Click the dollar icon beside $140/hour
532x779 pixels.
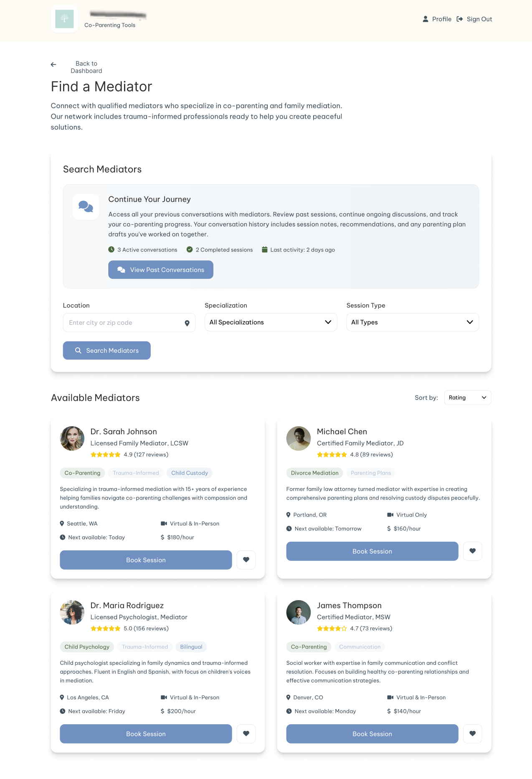pyautogui.click(x=389, y=711)
